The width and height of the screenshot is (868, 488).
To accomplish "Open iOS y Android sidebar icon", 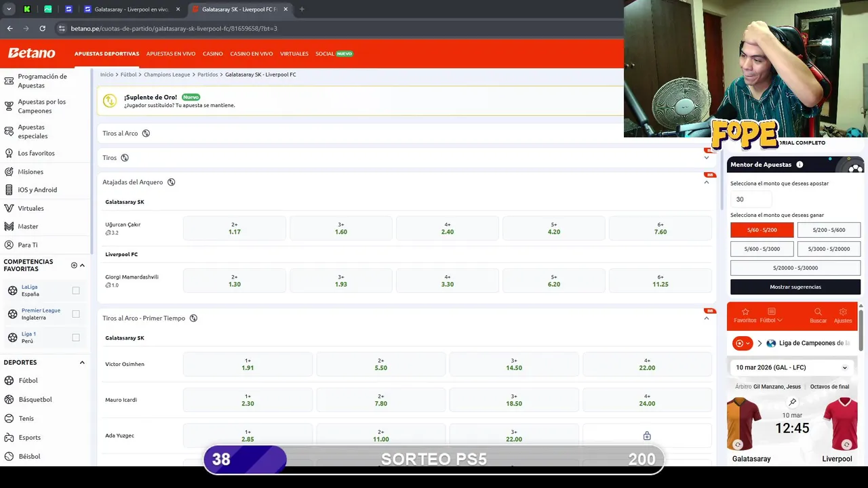I will coord(9,190).
